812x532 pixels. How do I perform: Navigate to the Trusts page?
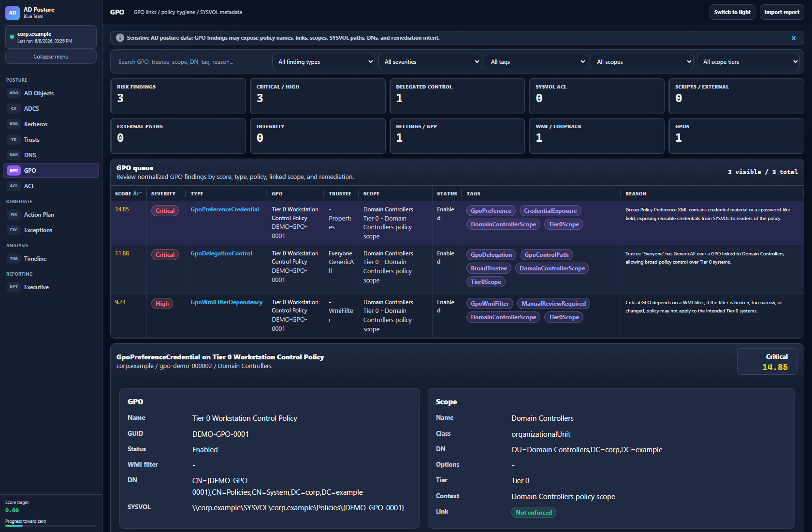click(51, 139)
